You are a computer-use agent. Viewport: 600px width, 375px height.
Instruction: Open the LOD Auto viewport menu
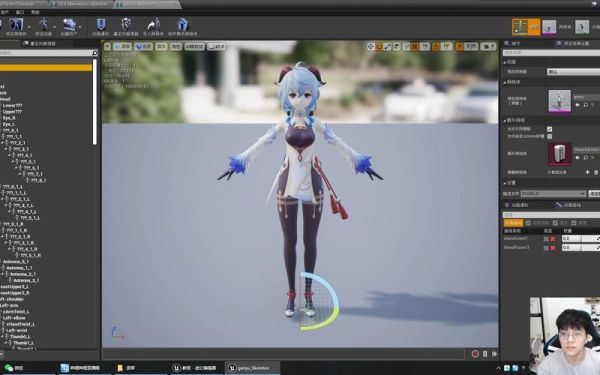tap(194, 46)
